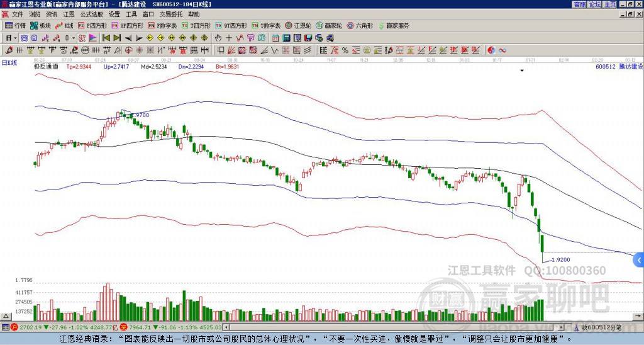
Task: Open the 帮助 menu
Action: 194,14
